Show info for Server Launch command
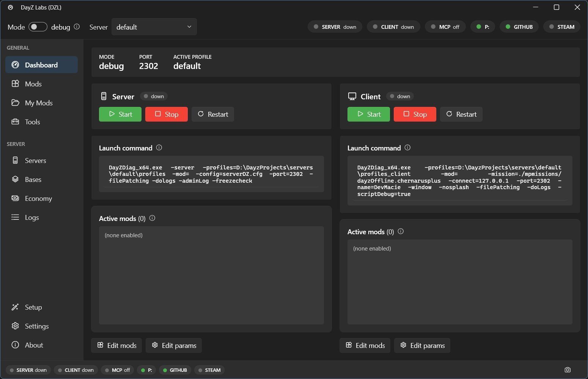 pyautogui.click(x=159, y=147)
